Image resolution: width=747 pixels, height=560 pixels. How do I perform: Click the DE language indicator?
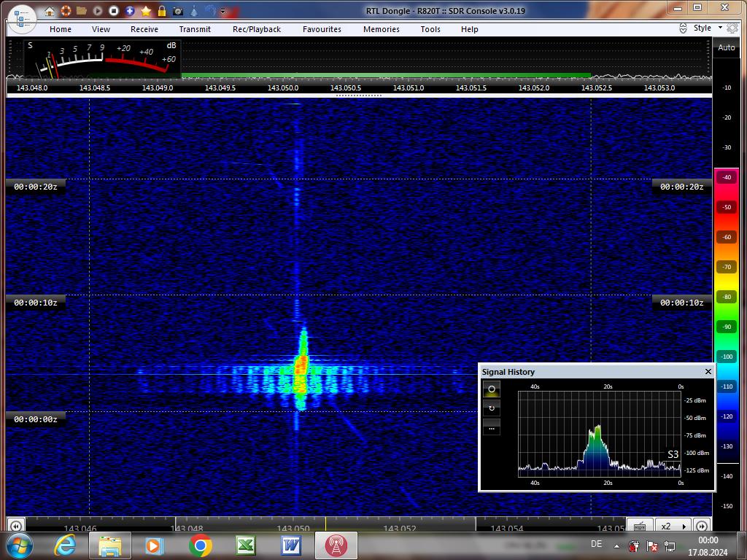point(596,544)
